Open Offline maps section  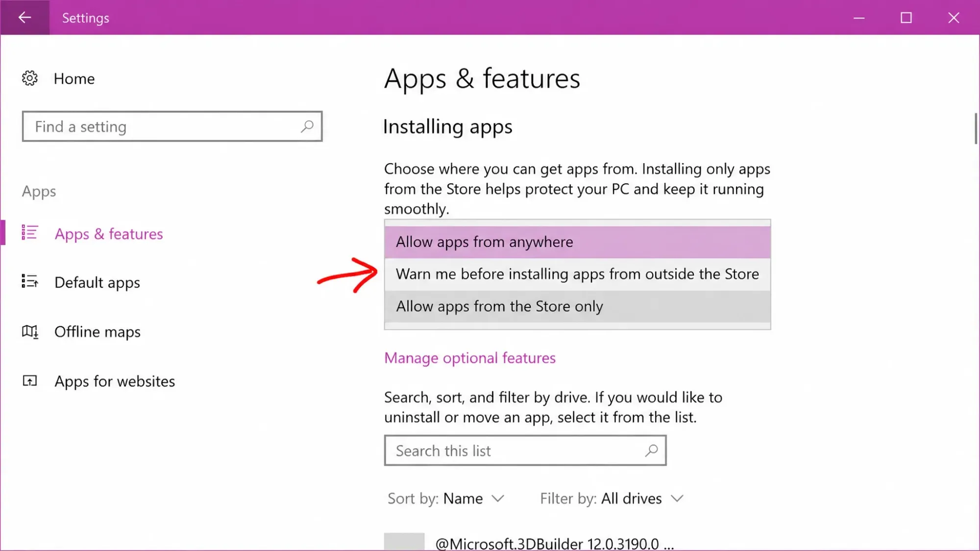pos(98,332)
